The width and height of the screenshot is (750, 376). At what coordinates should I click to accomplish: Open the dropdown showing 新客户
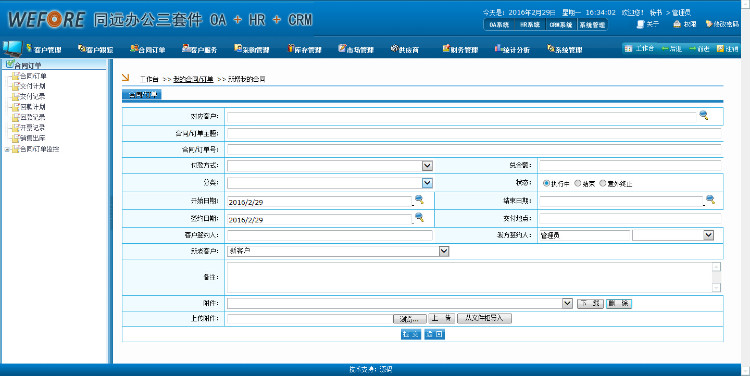(338, 251)
